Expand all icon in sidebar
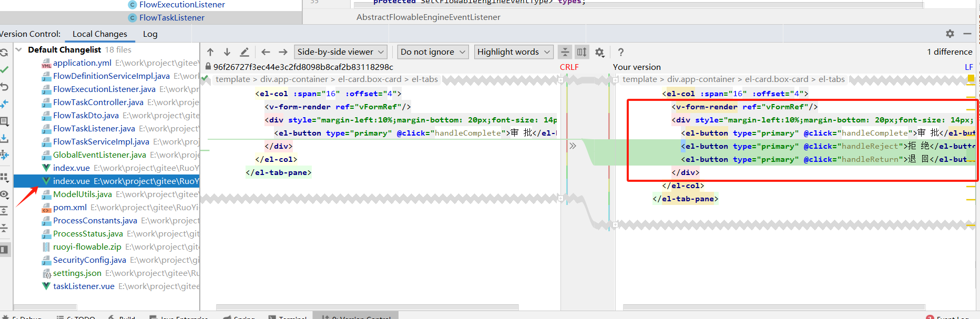This screenshot has height=319, width=980. tap(4, 211)
